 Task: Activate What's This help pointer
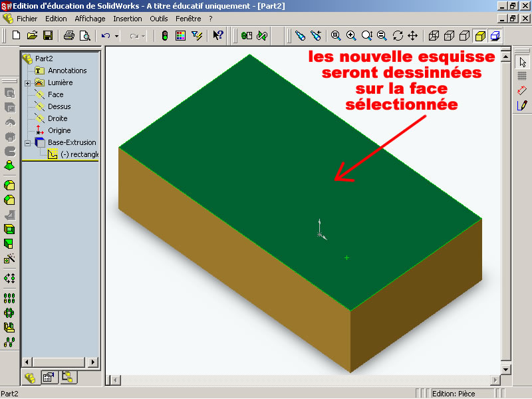218,35
